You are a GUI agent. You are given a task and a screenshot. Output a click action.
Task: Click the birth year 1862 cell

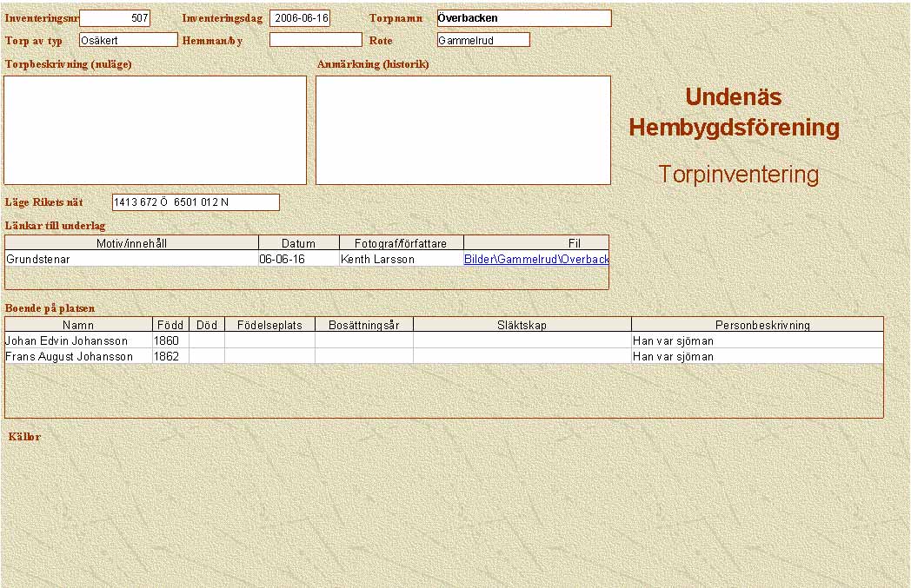(170, 356)
